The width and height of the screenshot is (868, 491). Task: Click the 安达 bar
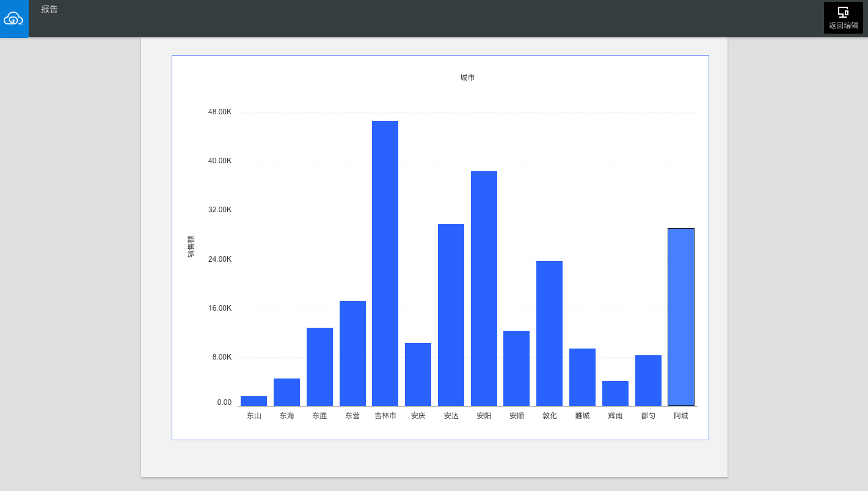point(451,315)
